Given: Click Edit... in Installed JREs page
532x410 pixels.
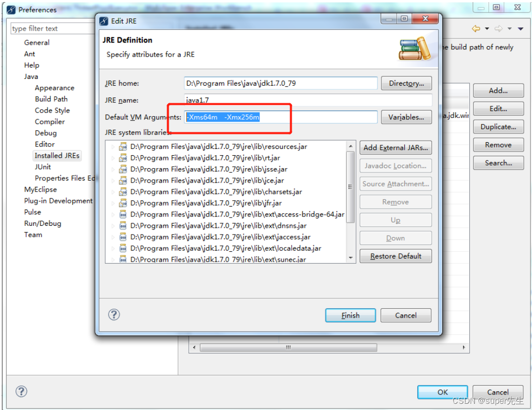Looking at the screenshot, I should [498, 108].
